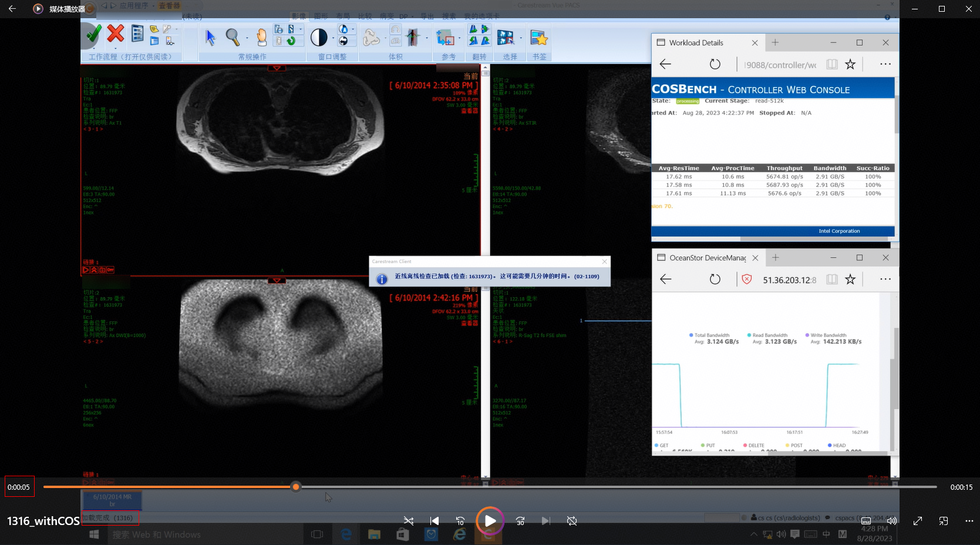Open dropdown next to zoom tool
Viewport: 980px width, 545px height.
point(247,38)
